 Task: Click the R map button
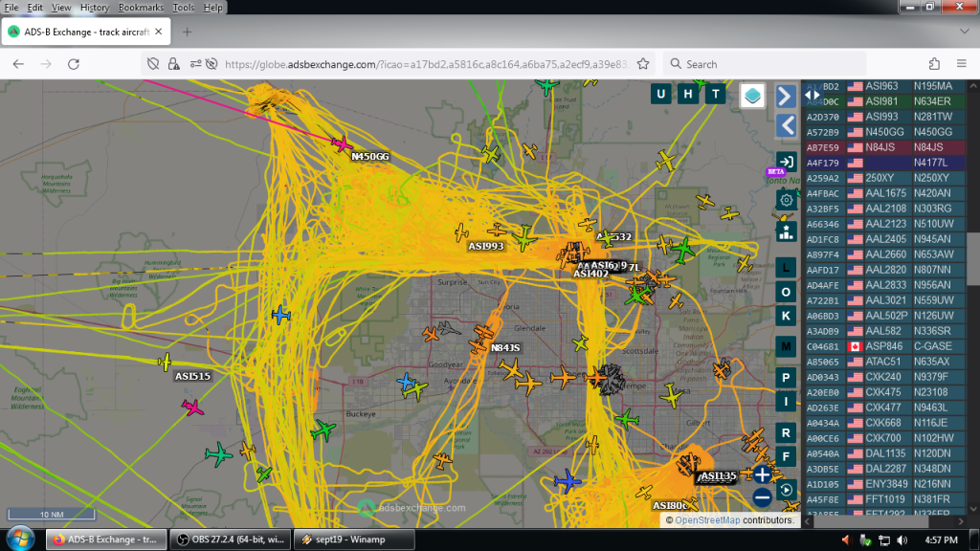[x=786, y=432]
